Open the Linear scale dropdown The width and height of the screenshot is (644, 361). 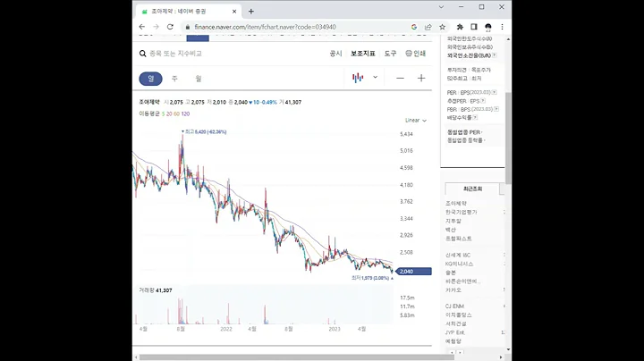click(416, 121)
